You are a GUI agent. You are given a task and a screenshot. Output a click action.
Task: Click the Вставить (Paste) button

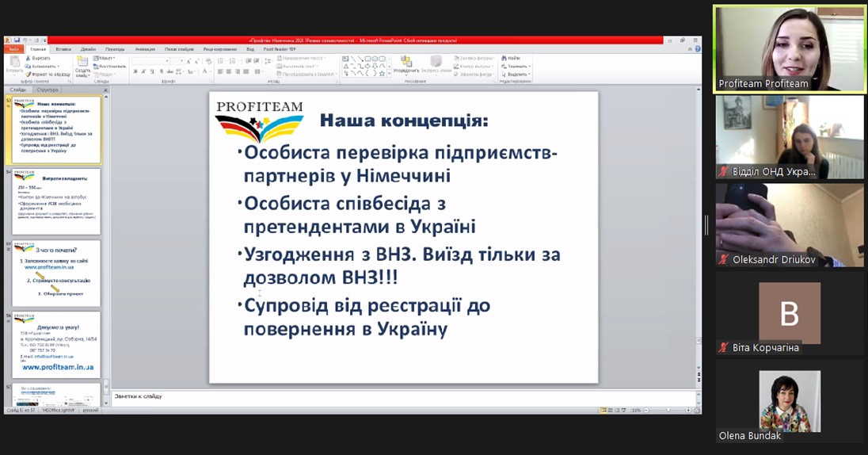point(13,64)
